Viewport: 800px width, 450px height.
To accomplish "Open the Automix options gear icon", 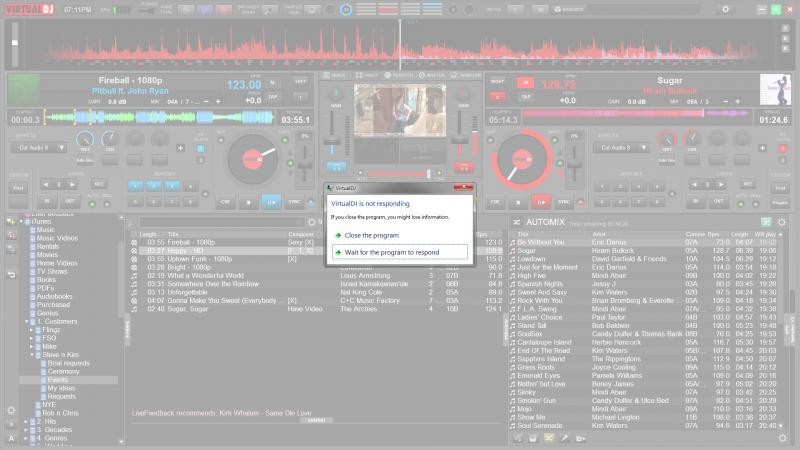I will pos(782,222).
